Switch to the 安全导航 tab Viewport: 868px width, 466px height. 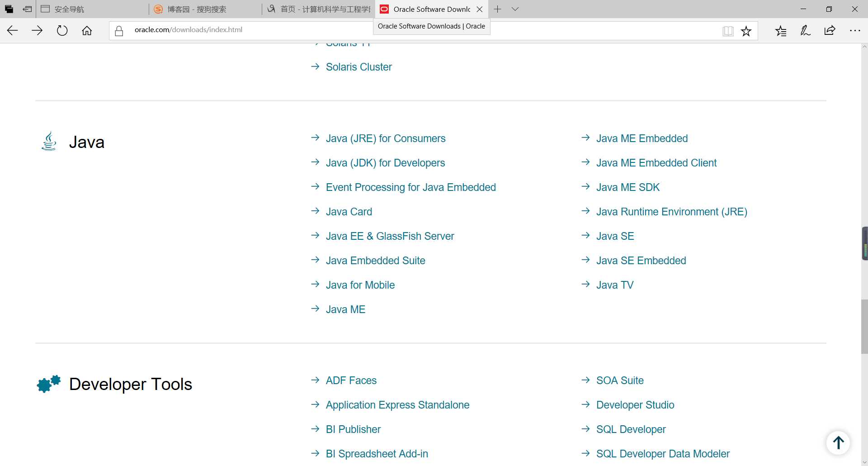tap(92, 9)
